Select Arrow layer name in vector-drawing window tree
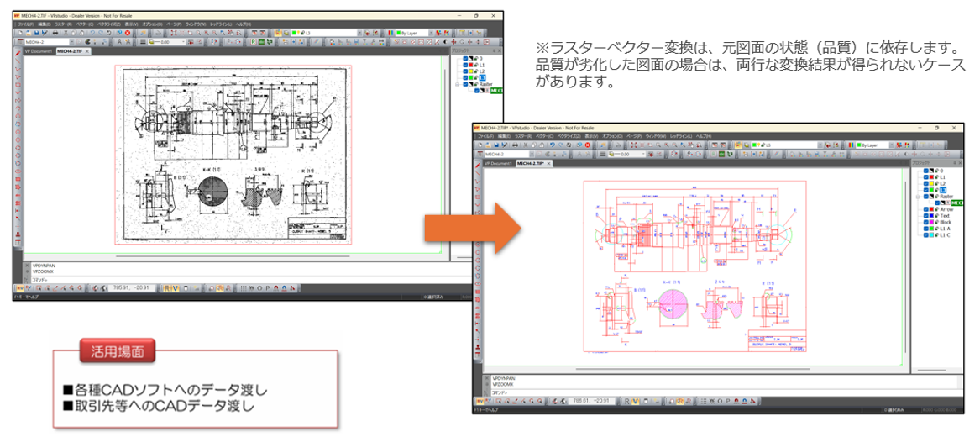 click(946, 209)
